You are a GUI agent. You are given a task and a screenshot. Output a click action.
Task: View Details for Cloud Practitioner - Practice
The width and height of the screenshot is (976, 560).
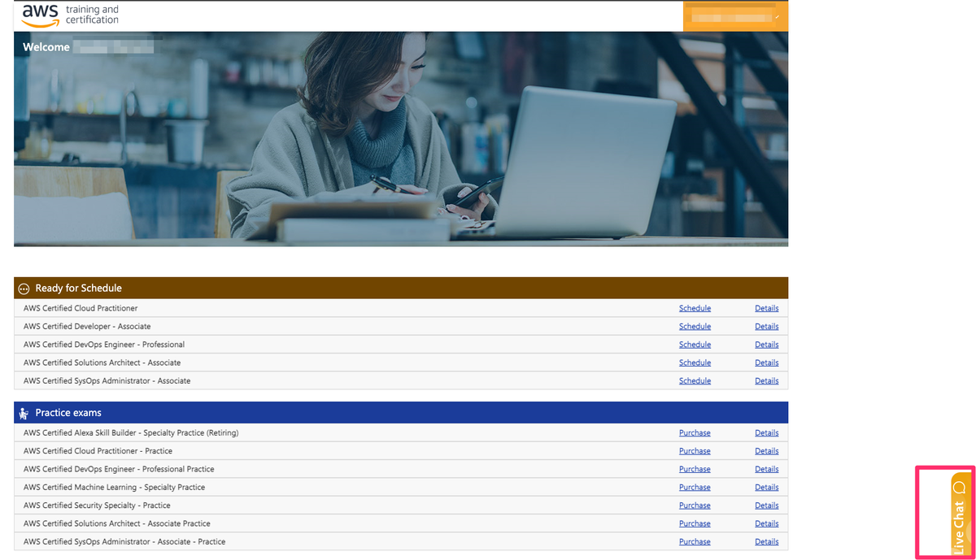[x=766, y=451]
